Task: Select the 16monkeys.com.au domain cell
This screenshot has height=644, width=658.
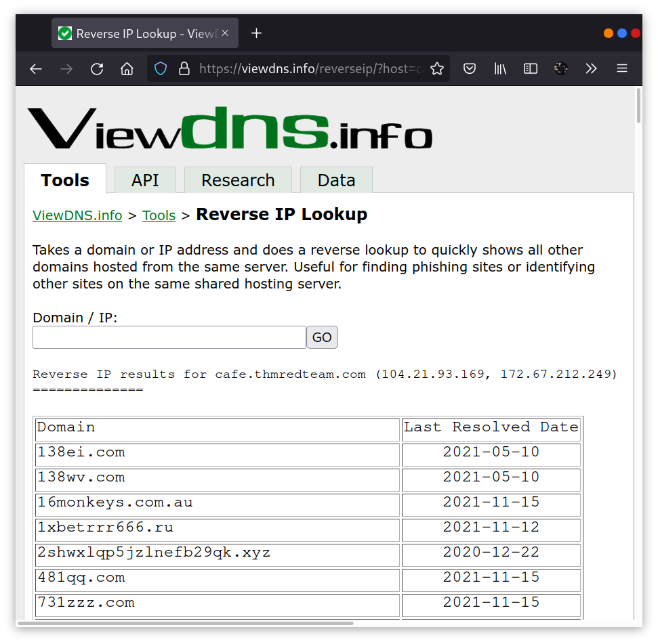Action: point(218,505)
